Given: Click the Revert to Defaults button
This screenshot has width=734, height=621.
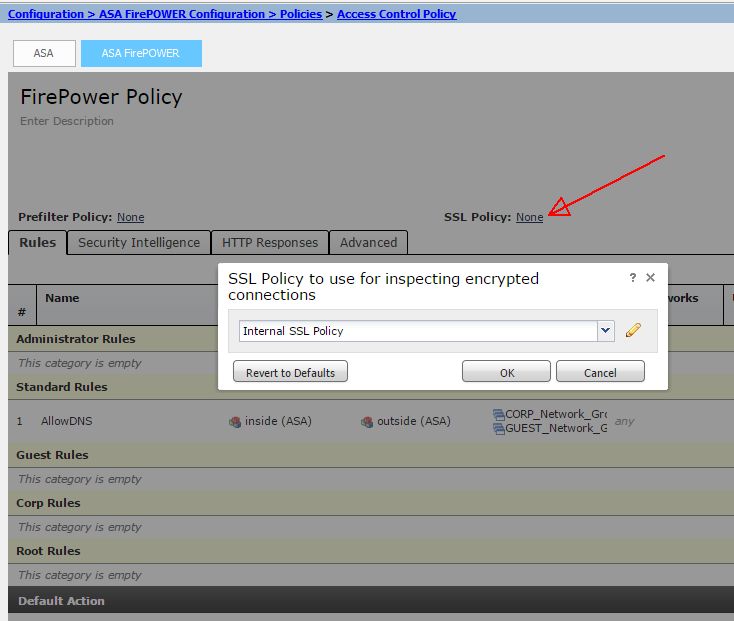Looking at the screenshot, I should coord(290,372).
